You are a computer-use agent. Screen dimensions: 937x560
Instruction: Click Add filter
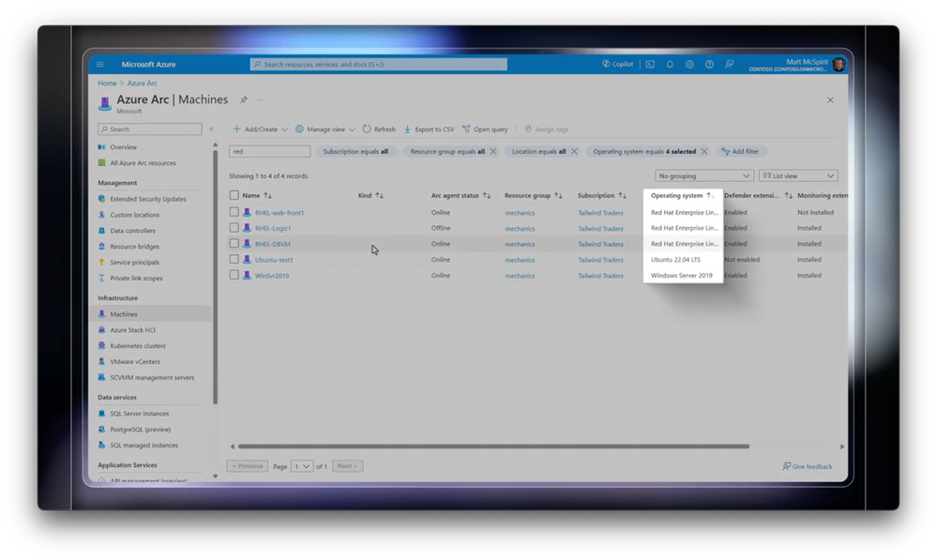click(x=740, y=152)
